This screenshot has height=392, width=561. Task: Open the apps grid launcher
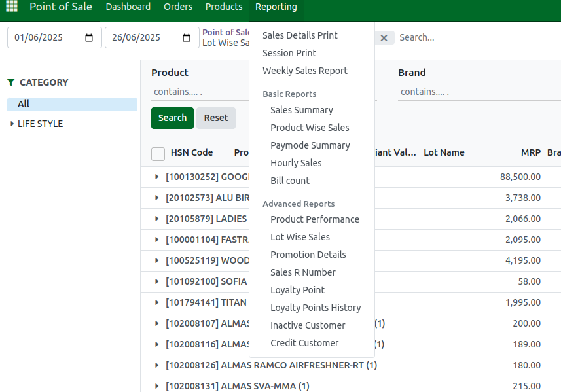pyautogui.click(x=10, y=7)
